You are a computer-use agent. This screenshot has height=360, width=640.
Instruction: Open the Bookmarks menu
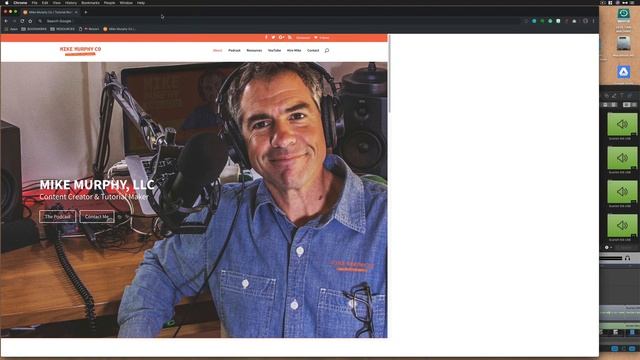(90, 2)
